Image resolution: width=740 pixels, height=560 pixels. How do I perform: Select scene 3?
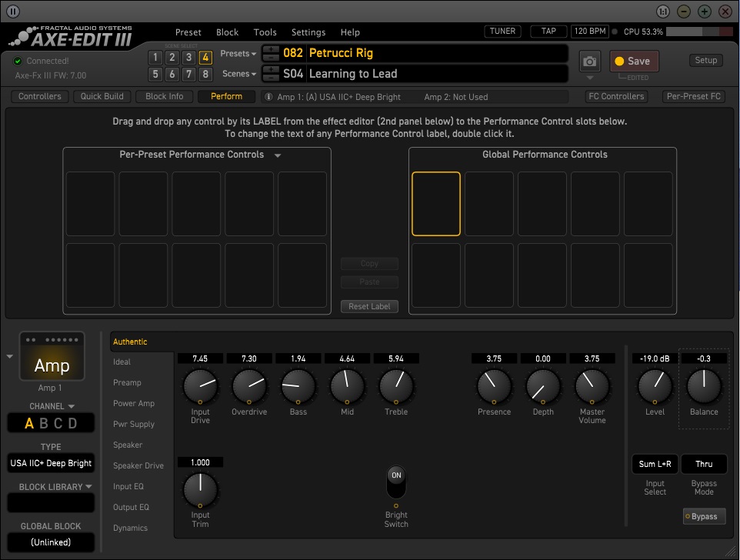pos(188,58)
